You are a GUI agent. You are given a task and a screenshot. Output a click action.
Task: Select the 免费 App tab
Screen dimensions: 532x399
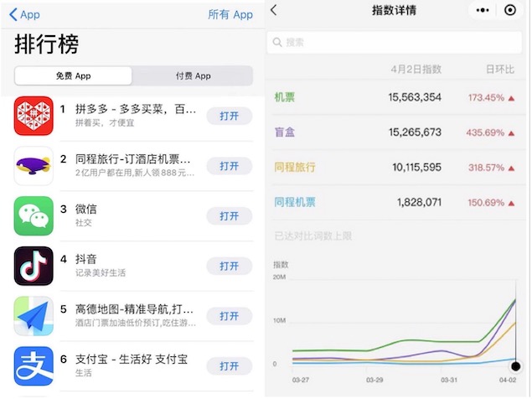tap(73, 75)
